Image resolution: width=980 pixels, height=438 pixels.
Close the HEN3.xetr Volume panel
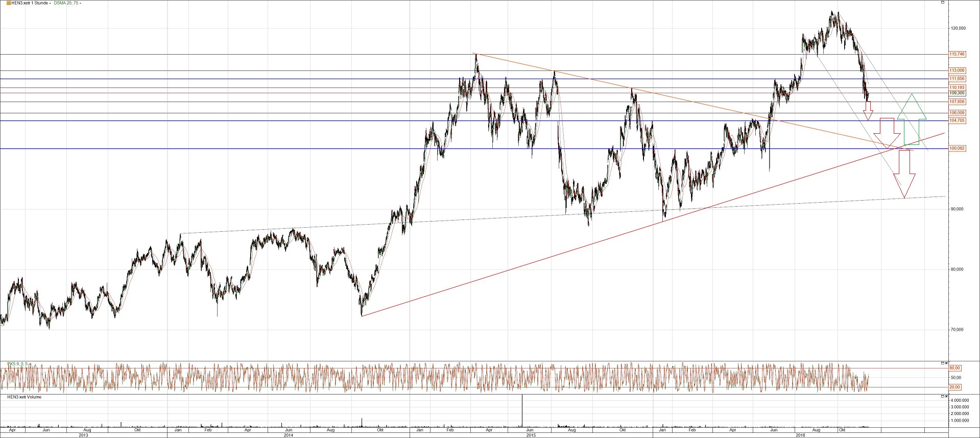(x=947, y=397)
